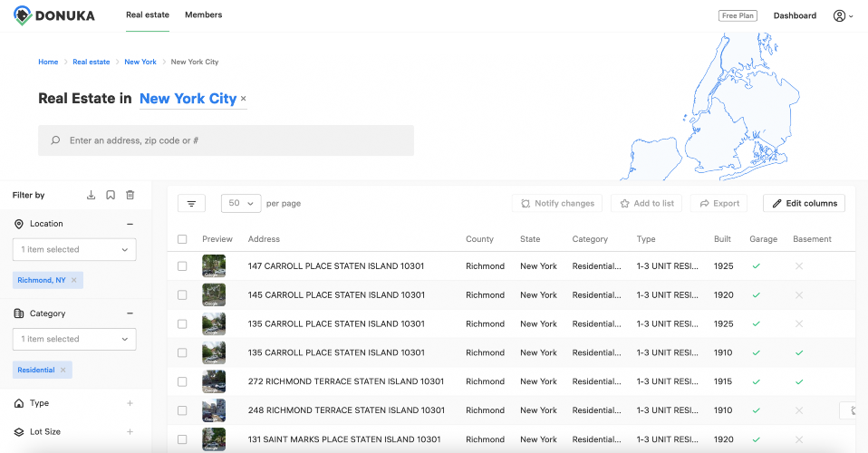The height and width of the screenshot is (453, 868).
Task: Click the Notify changes button
Action: [557, 203]
